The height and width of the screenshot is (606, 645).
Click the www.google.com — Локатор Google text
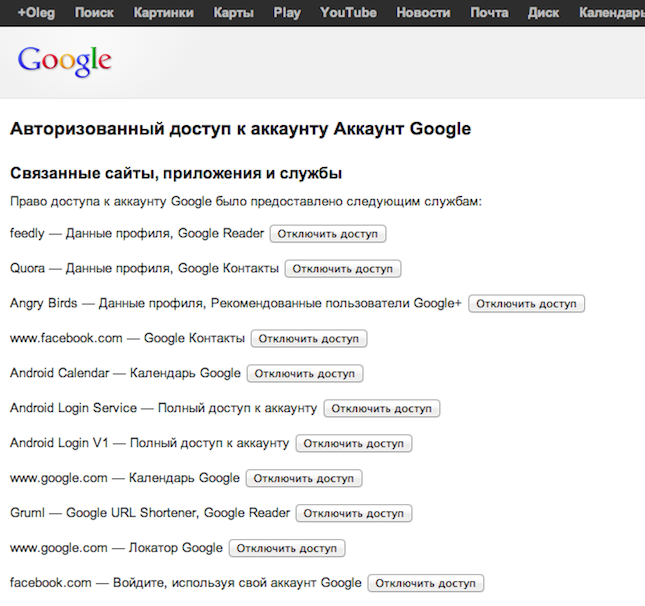(116, 548)
